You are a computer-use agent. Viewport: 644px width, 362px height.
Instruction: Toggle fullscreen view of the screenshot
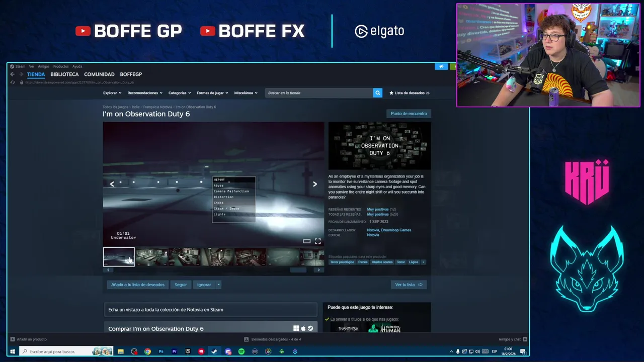coord(317,241)
